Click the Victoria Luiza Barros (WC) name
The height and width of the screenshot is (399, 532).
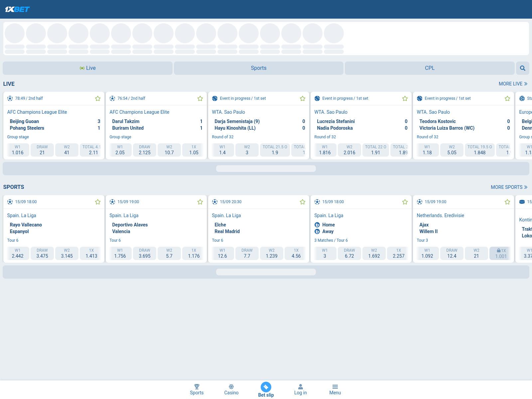pyautogui.click(x=447, y=128)
